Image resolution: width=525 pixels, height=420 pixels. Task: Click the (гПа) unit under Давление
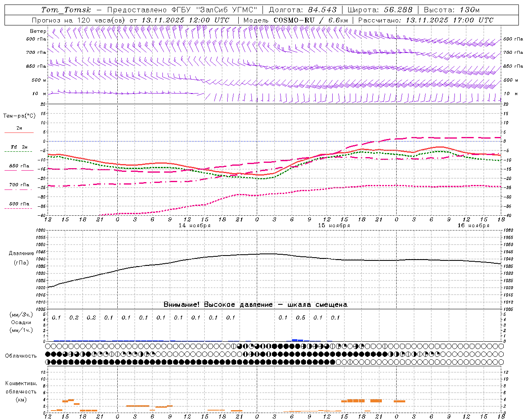point(21,263)
